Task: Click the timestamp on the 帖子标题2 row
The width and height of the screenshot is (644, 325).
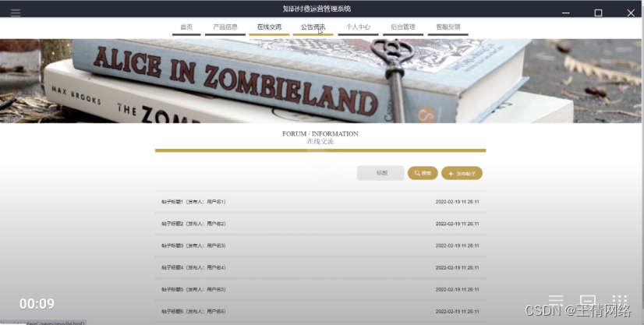Action: point(457,224)
